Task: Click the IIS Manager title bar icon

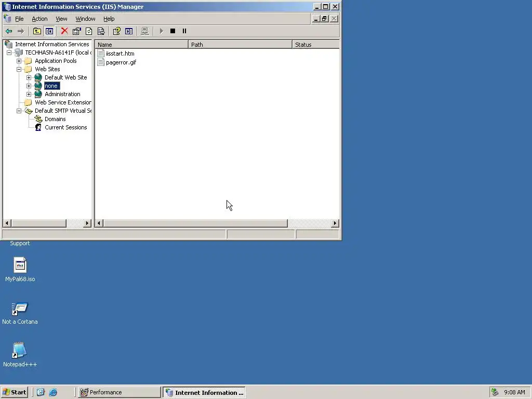Action: pos(7,7)
